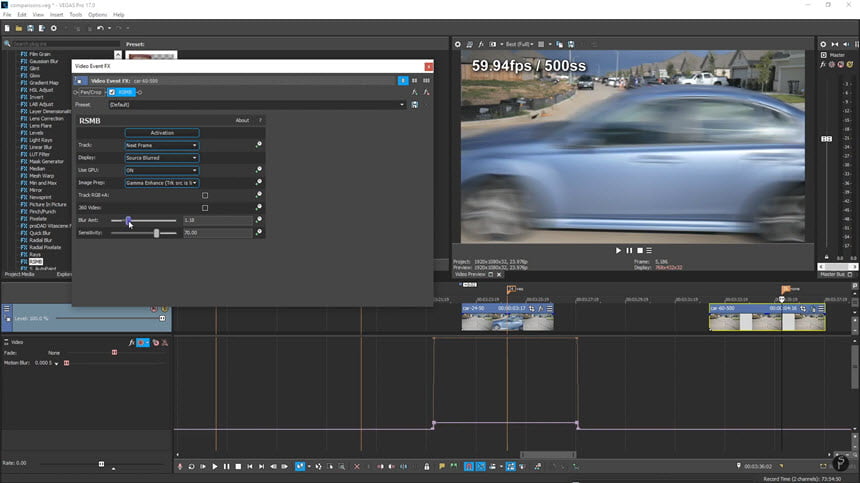Viewport: 860px width, 483px height.
Task: Open a project with the folder icon
Action: point(19,28)
